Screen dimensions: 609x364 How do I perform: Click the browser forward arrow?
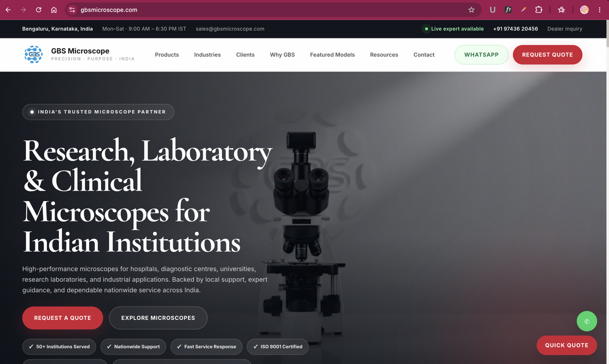tap(23, 10)
